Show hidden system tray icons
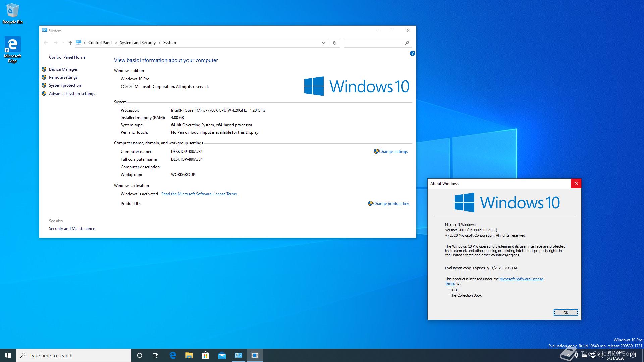The image size is (644, 362). [x=568, y=355]
